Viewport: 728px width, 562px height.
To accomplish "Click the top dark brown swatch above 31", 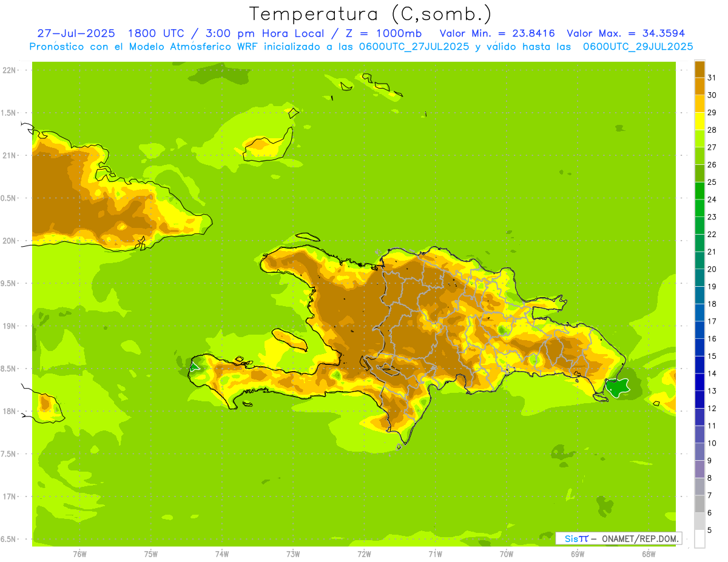I will 699,69.
